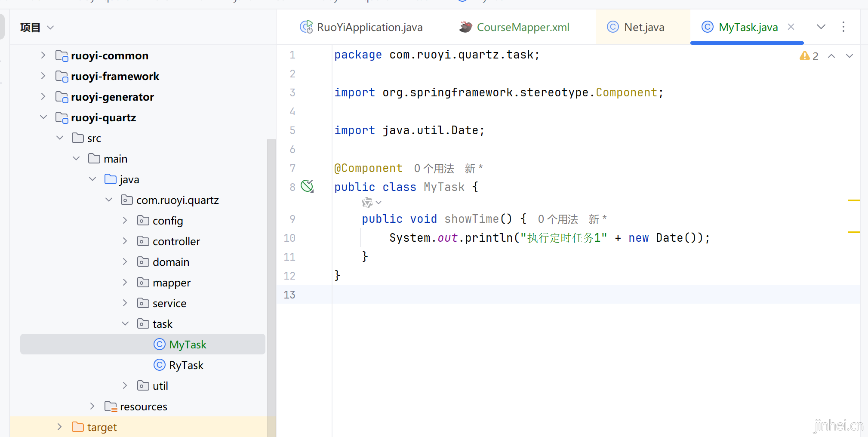Collapse the main folder
This screenshot has height=437, width=868.
pos(76,158)
